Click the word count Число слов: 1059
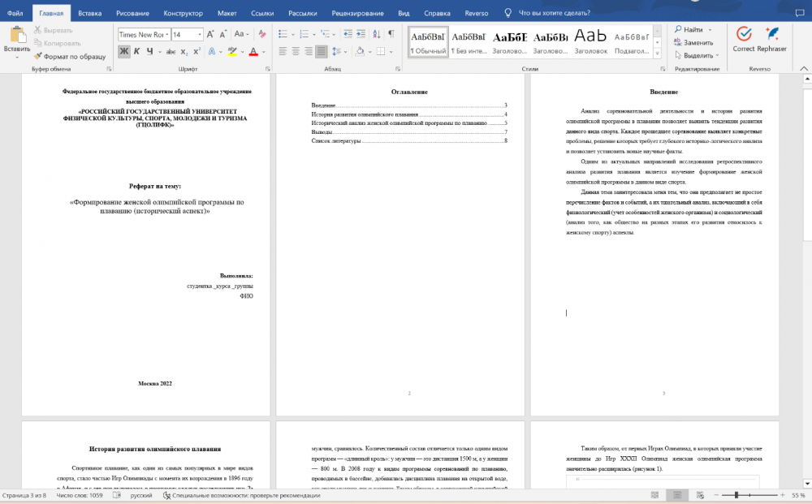 click(x=80, y=495)
